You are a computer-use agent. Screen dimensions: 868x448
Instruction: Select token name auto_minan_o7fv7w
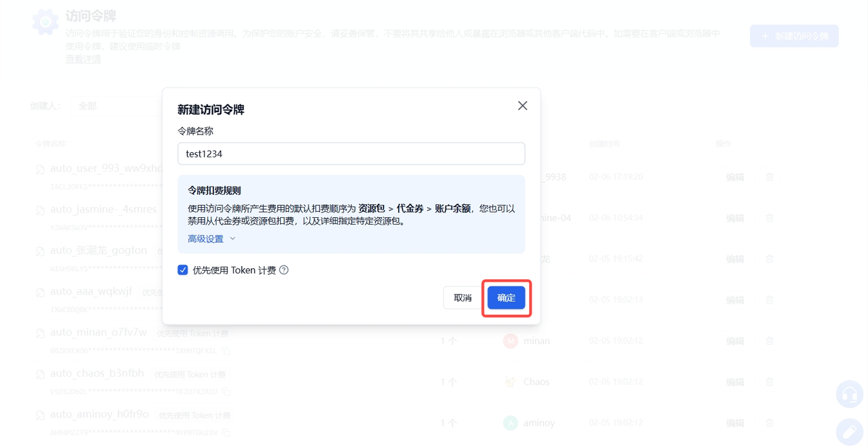click(98, 333)
